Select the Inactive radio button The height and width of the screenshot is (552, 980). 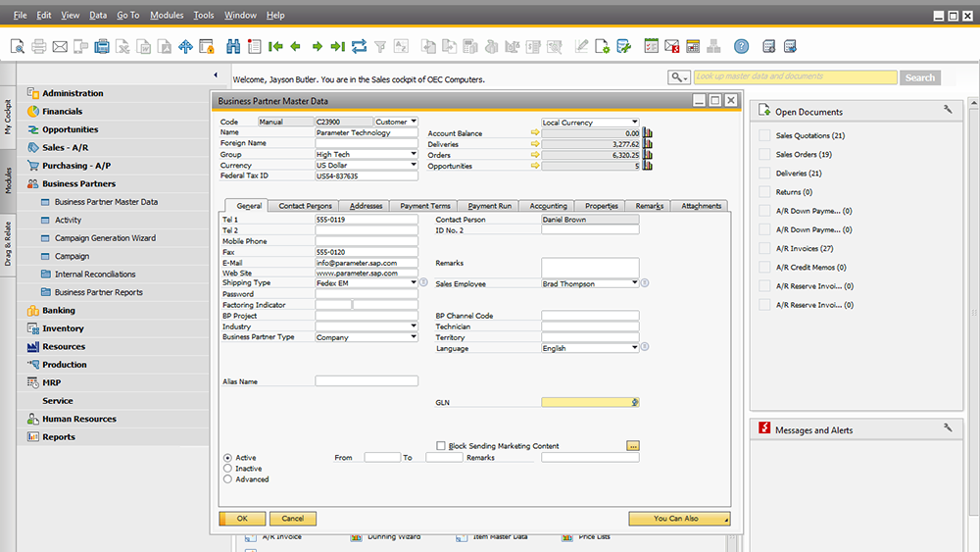point(228,469)
